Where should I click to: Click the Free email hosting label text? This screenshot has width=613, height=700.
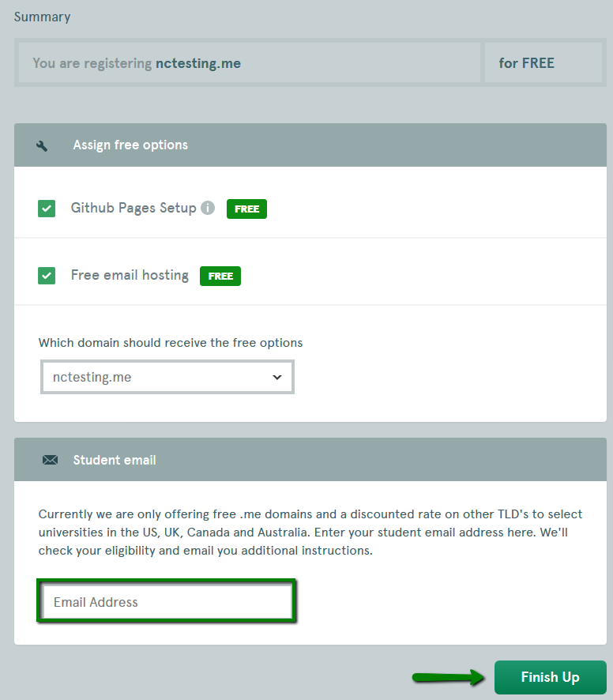coord(130,275)
